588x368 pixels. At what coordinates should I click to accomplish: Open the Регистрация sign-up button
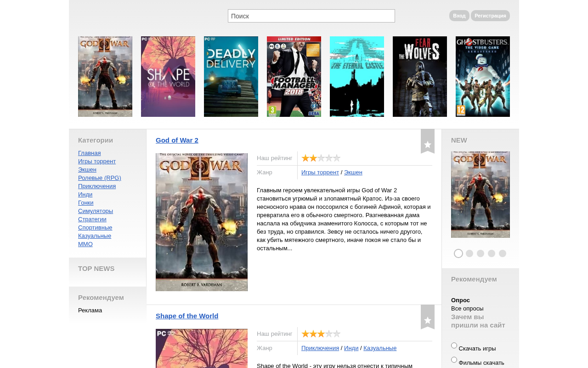tap(490, 16)
